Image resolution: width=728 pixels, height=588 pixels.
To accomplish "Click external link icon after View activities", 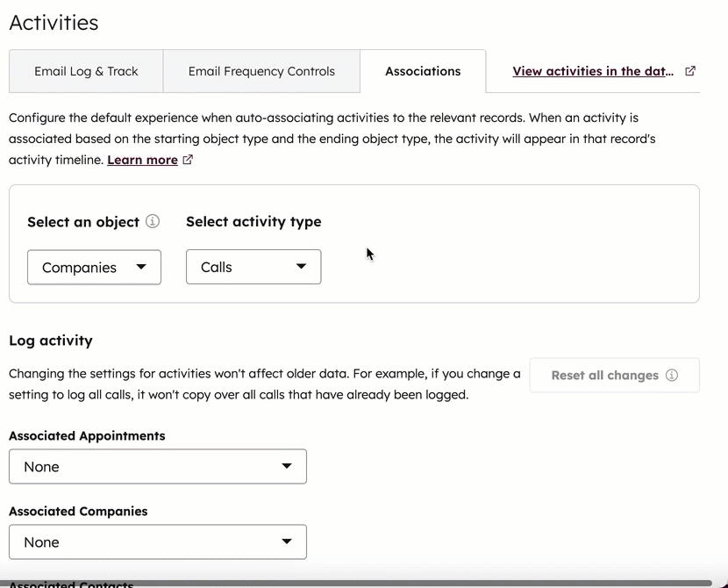I will click(x=690, y=71).
